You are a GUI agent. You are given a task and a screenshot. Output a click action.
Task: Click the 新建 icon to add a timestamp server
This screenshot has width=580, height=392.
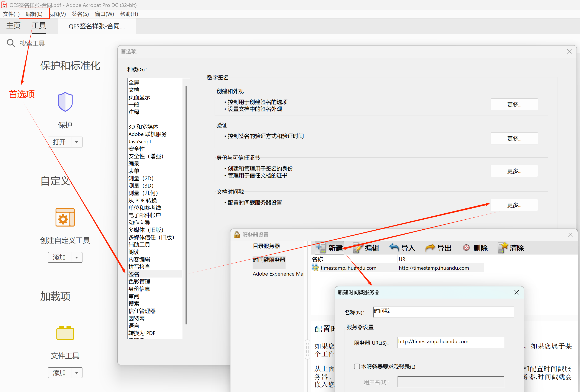(321, 248)
